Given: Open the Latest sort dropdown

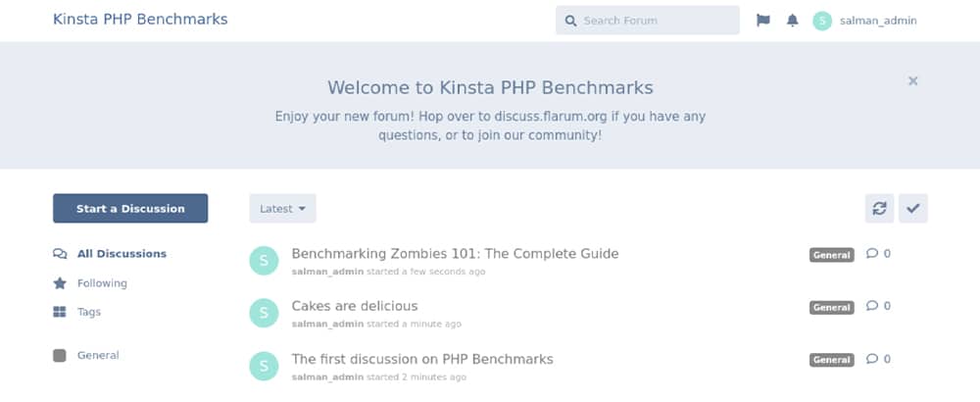Looking at the screenshot, I should click(x=282, y=208).
